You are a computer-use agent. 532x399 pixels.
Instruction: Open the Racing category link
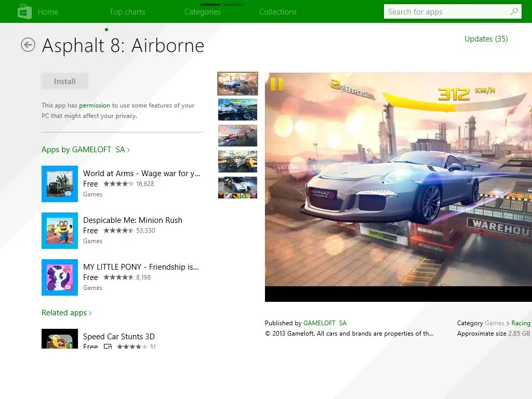[521, 323]
